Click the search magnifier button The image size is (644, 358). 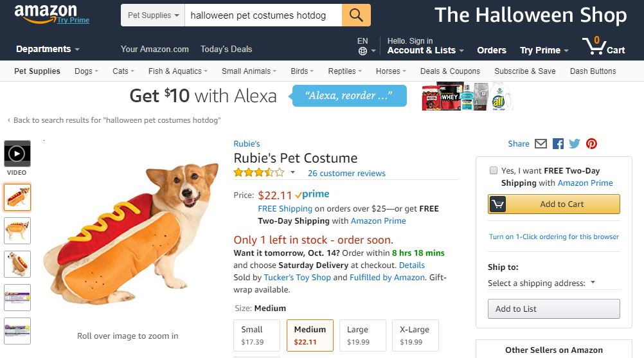(x=356, y=15)
